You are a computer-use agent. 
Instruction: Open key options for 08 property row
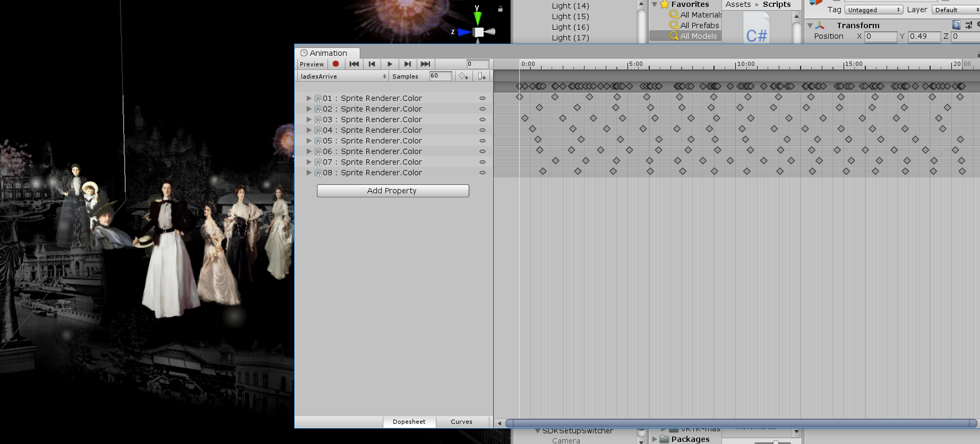(x=483, y=173)
